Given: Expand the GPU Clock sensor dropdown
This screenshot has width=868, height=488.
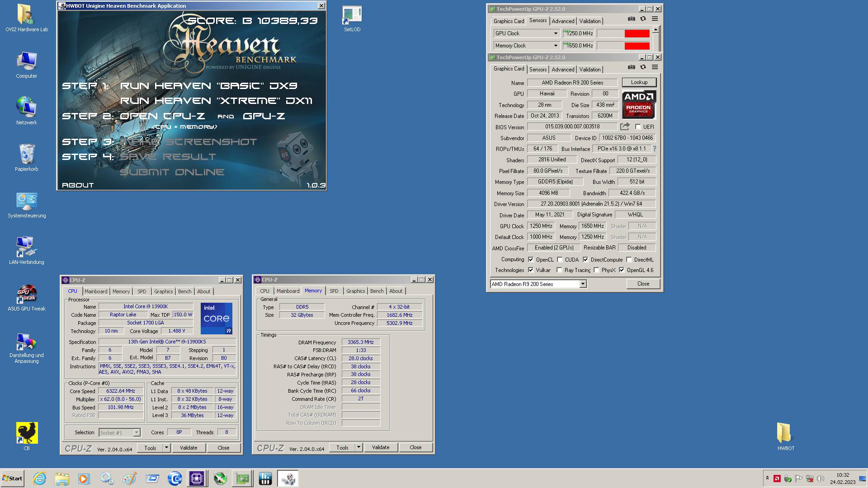Looking at the screenshot, I should point(556,33).
